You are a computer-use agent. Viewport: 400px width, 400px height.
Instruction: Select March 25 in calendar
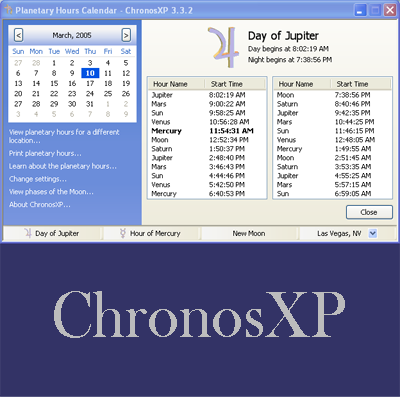(108, 94)
